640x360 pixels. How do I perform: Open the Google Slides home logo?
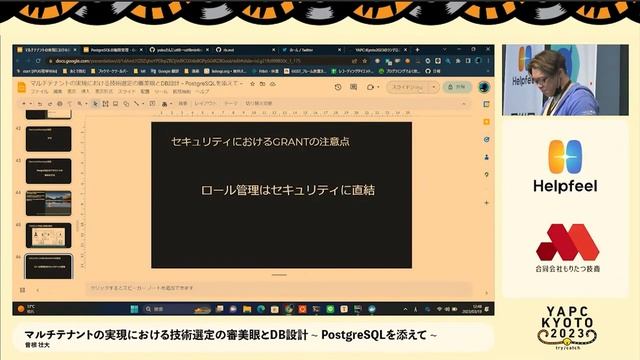21,87
